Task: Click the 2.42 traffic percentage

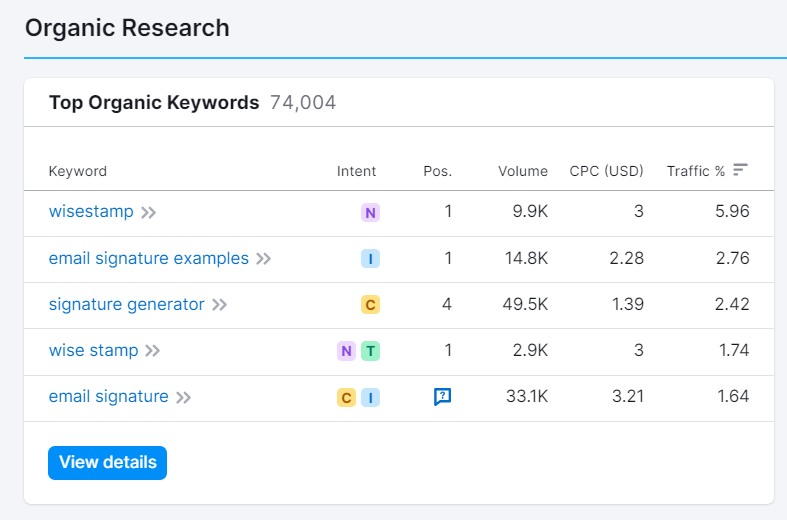Action: pyautogui.click(x=732, y=304)
